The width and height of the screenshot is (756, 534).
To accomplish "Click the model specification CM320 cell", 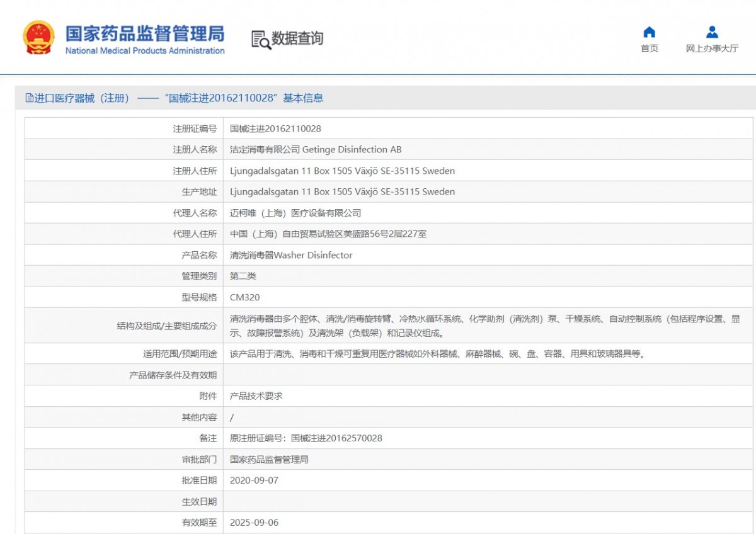I will click(x=244, y=297).
